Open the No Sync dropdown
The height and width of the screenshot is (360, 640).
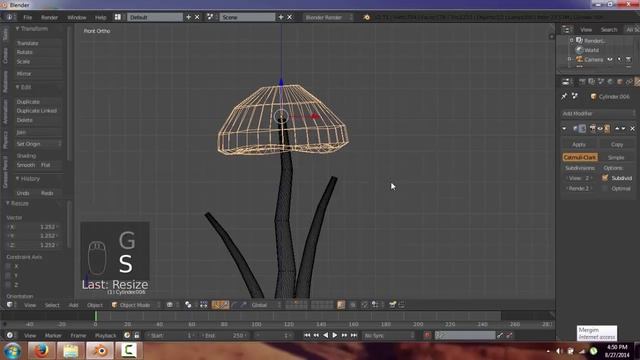389,336
